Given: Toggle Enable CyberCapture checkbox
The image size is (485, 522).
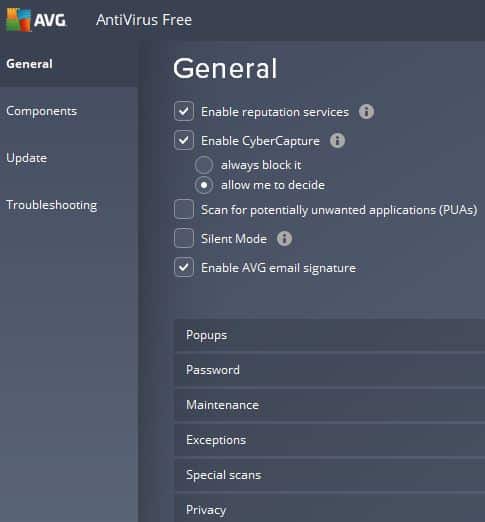Looking at the screenshot, I should [184, 140].
